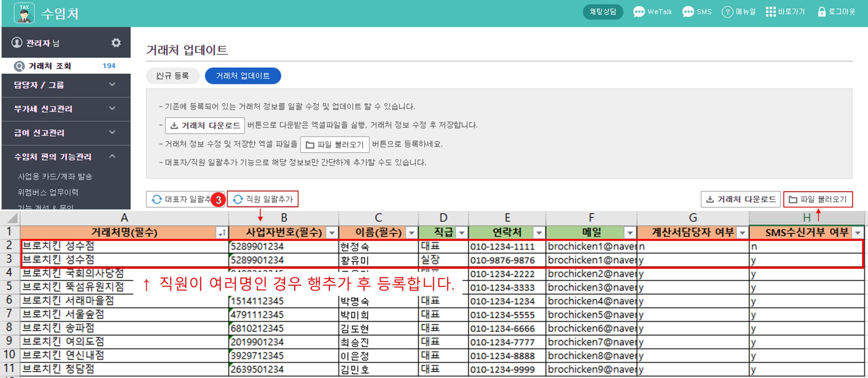The height and width of the screenshot is (378, 868).
Task: Click the 직원 일괄추가 button
Action: tap(263, 199)
